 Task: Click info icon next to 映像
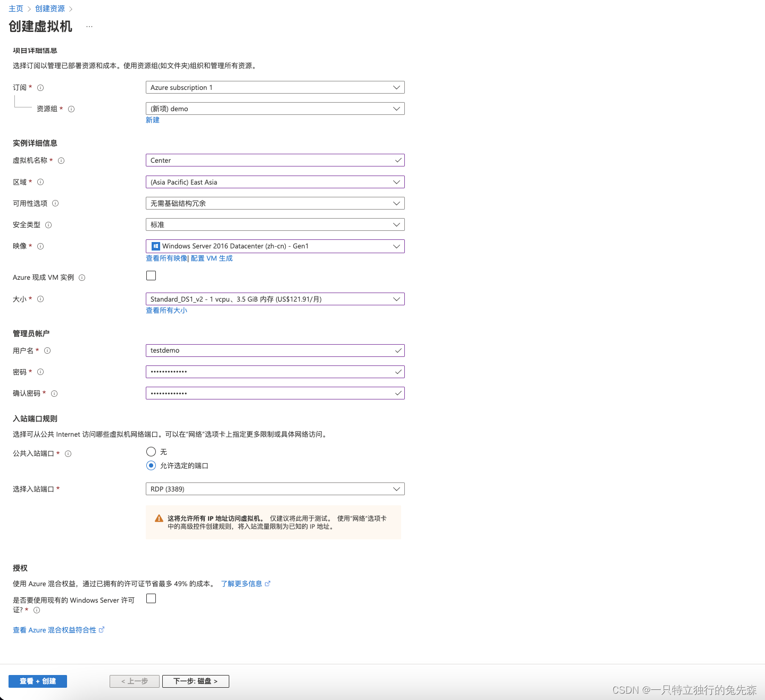point(40,246)
